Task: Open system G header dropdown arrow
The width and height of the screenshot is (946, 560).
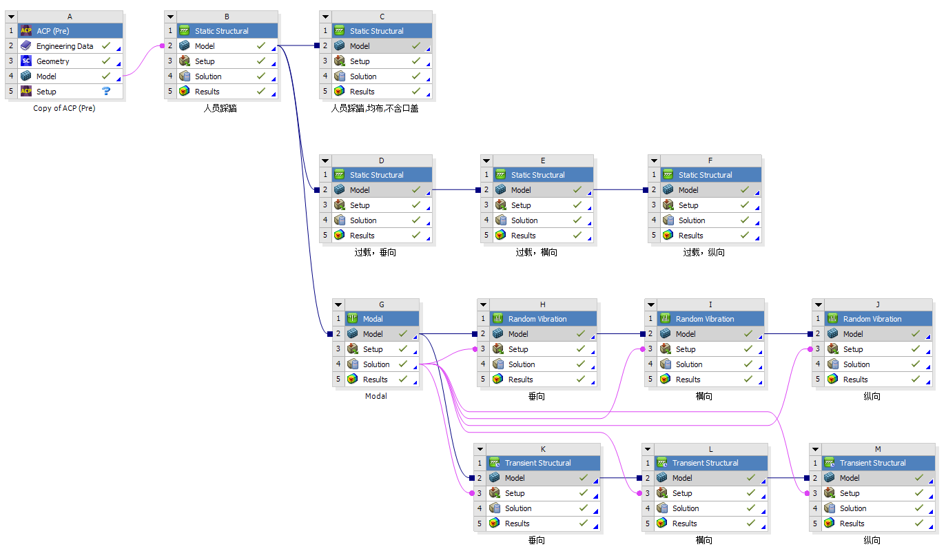Action: (338, 304)
